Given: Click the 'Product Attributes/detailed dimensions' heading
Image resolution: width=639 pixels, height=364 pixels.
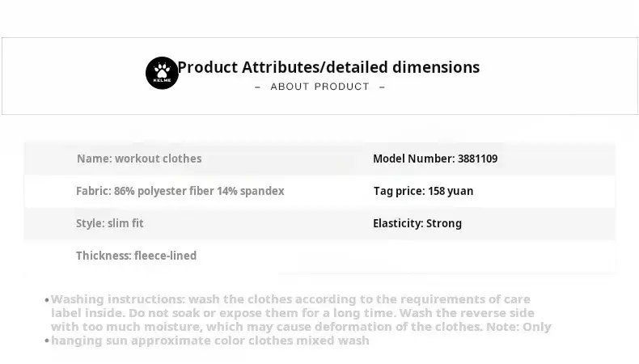Looking at the screenshot, I should [328, 67].
